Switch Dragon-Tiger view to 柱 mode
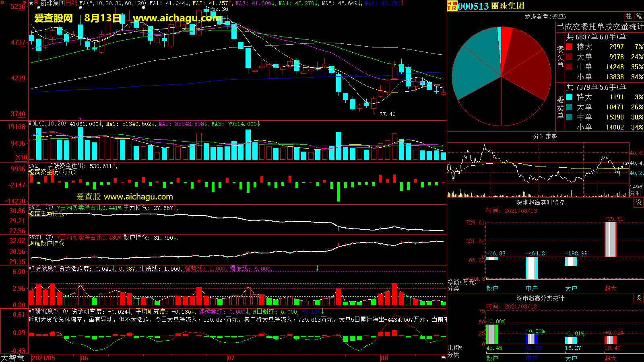644x362 pixels. 629,16
